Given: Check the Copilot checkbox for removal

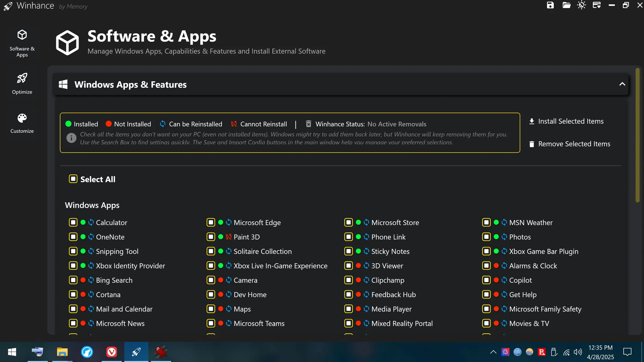Looking at the screenshot, I should [486, 280].
